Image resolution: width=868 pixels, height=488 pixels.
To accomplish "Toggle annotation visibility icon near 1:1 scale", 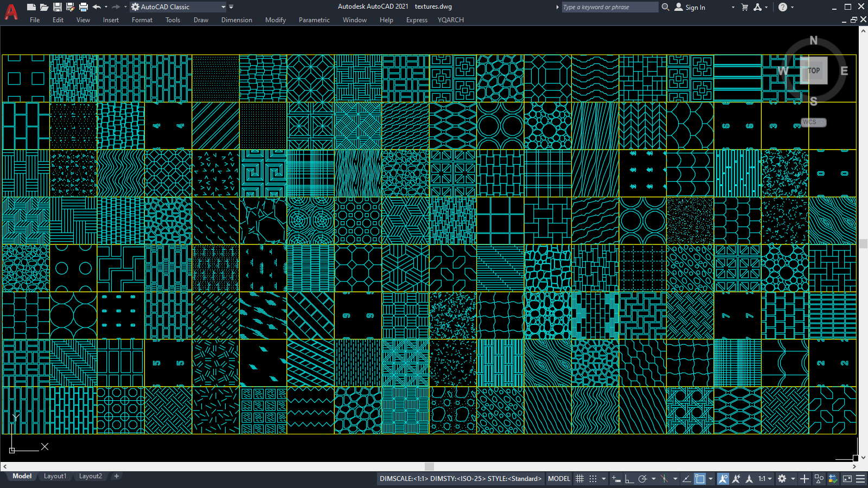I will click(723, 478).
